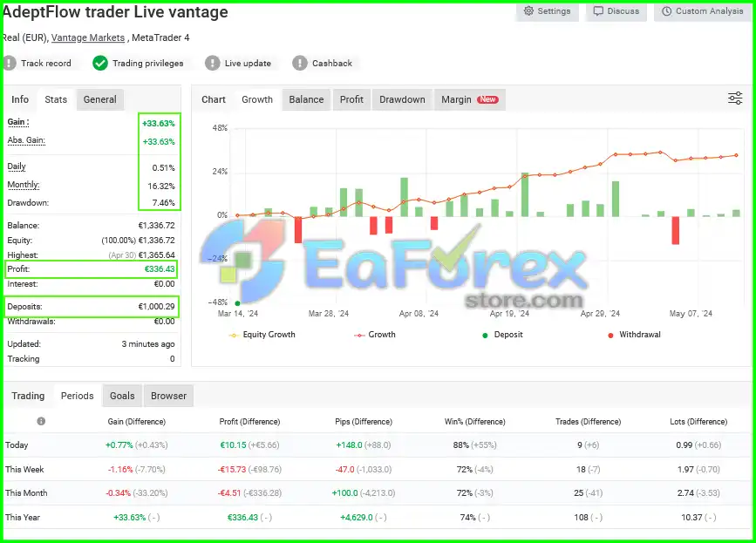
Task: Toggle Equity Growth legend series
Action: click(x=262, y=335)
